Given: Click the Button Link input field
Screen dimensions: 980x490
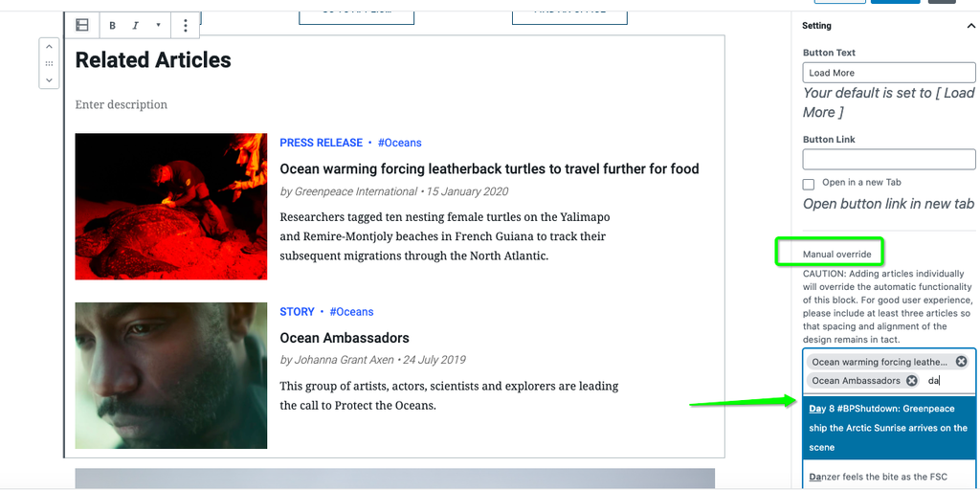Looking at the screenshot, I should point(889,159).
